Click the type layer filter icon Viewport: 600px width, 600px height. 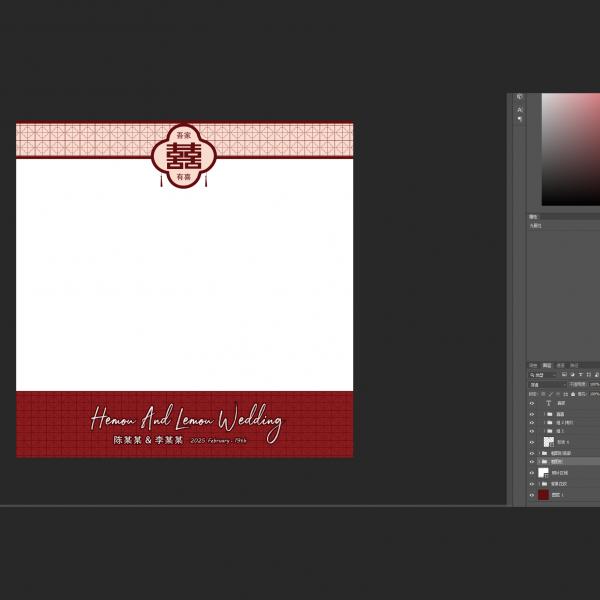(x=581, y=375)
